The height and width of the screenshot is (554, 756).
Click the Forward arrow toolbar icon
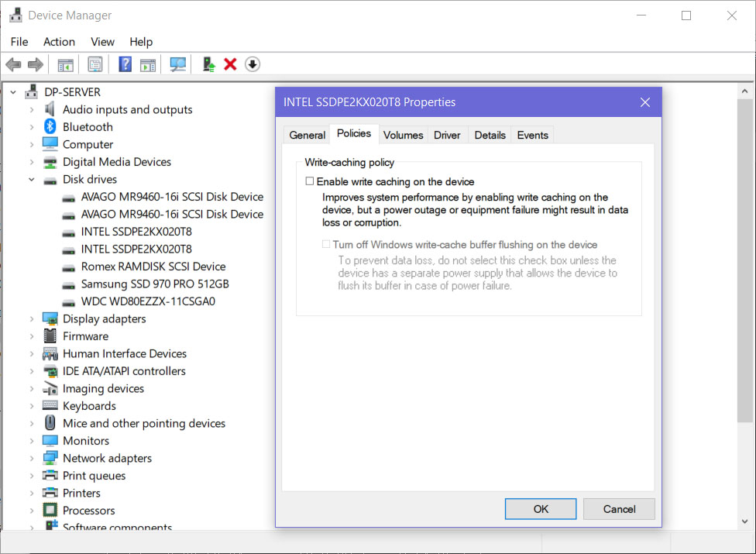point(35,64)
